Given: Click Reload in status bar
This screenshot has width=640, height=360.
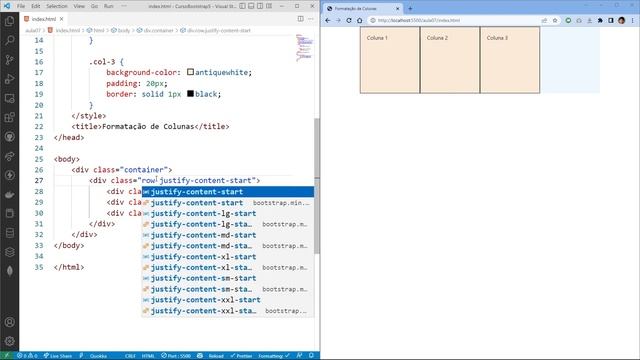Looking at the screenshot, I should point(216,356).
